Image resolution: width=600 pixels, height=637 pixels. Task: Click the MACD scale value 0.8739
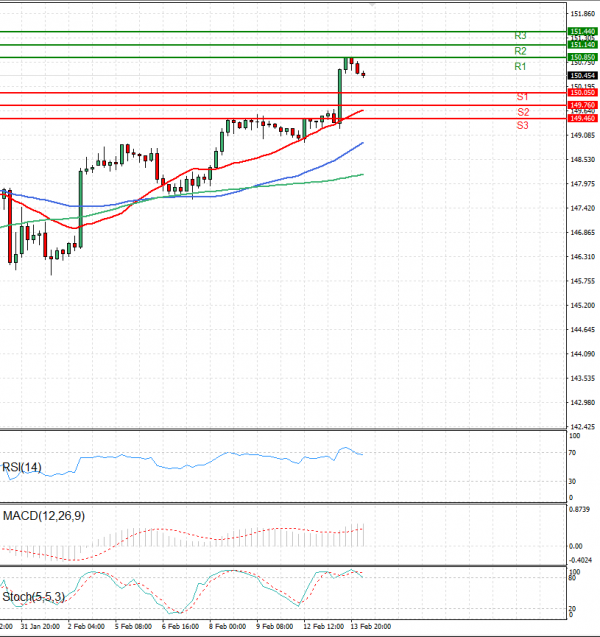click(579, 509)
